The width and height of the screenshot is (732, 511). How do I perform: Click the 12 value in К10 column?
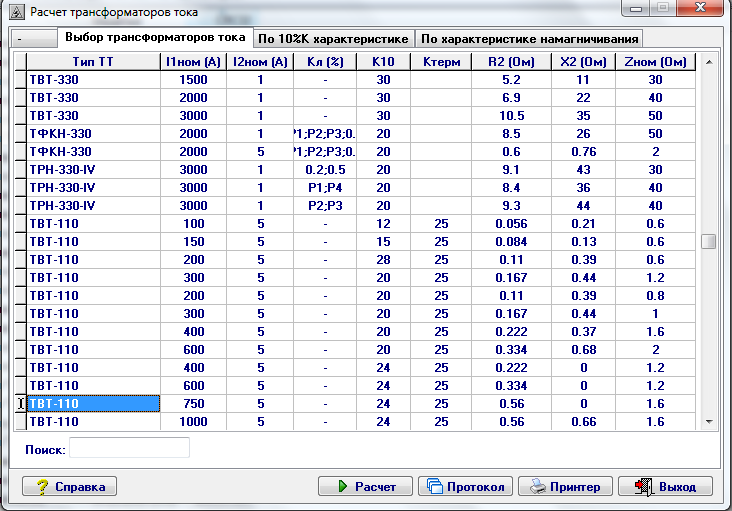tap(383, 224)
